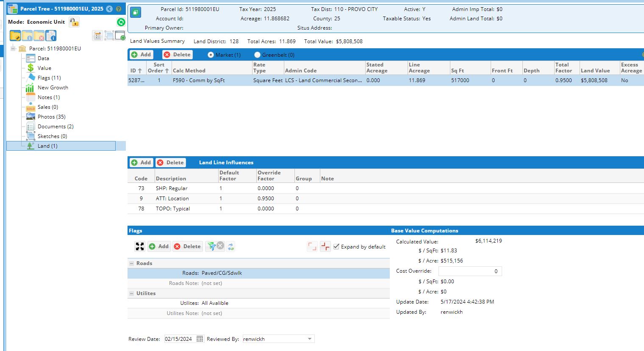Image resolution: width=644 pixels, height=351 pixels.
Task: Click the parcel building icon
Action: 22,49
